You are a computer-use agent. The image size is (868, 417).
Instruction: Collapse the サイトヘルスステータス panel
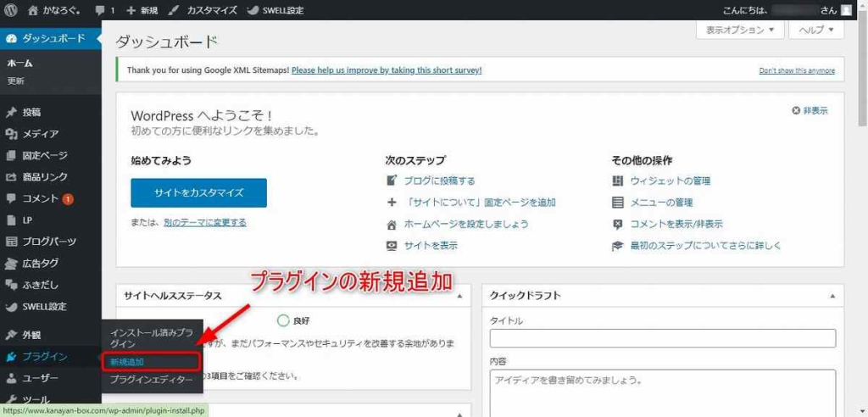click(459, 297)
